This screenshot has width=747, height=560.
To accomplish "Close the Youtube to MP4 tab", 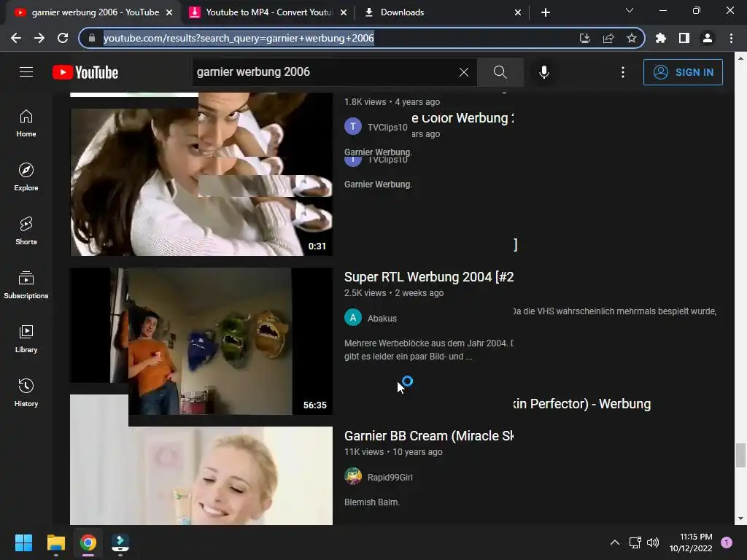I will click(x=344, y=12).
